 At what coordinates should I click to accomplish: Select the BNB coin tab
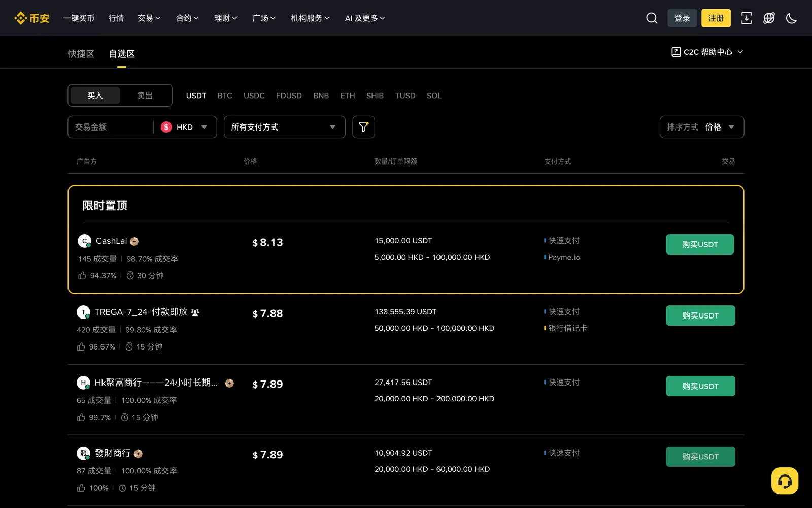click(321, 96)
